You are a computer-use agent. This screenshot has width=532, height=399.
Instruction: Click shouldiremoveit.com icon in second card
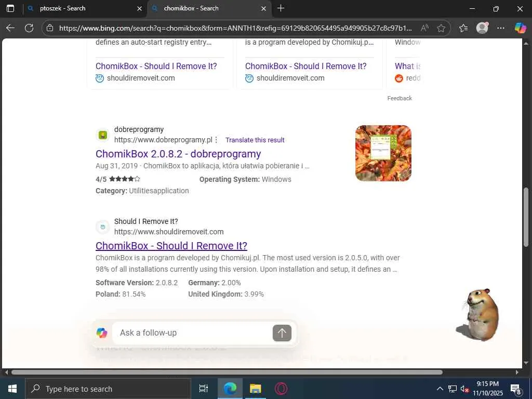click(249, 78)
